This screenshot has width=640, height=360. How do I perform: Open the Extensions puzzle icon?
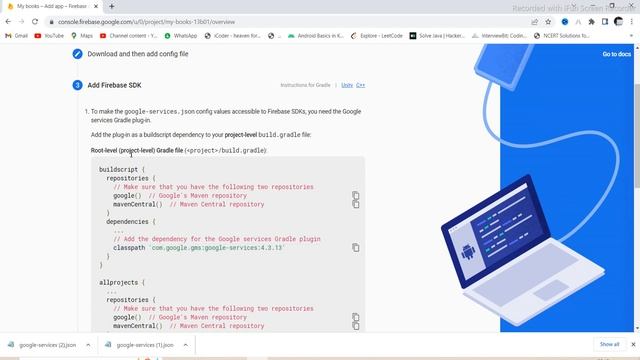click(591, 22)
